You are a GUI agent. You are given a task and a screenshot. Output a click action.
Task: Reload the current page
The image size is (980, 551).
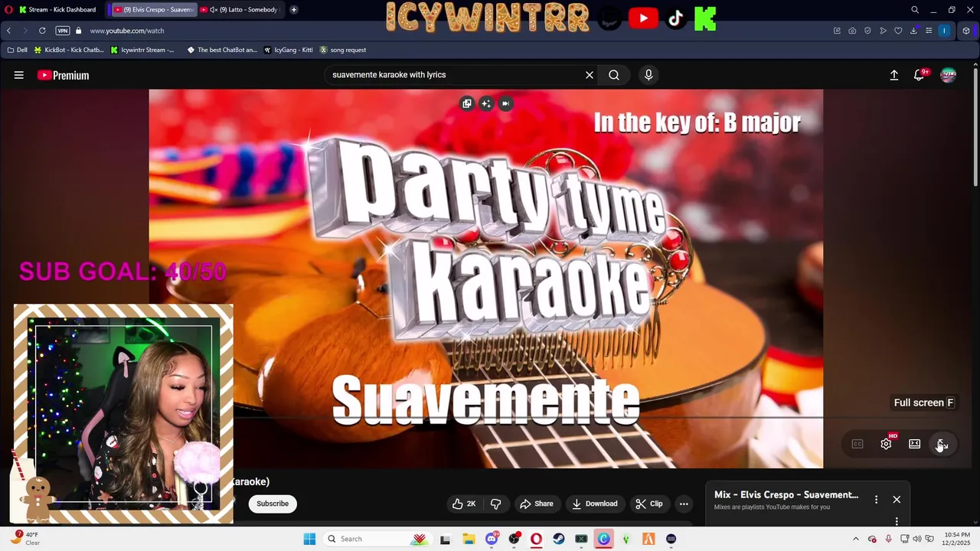[x=42, y=31]
